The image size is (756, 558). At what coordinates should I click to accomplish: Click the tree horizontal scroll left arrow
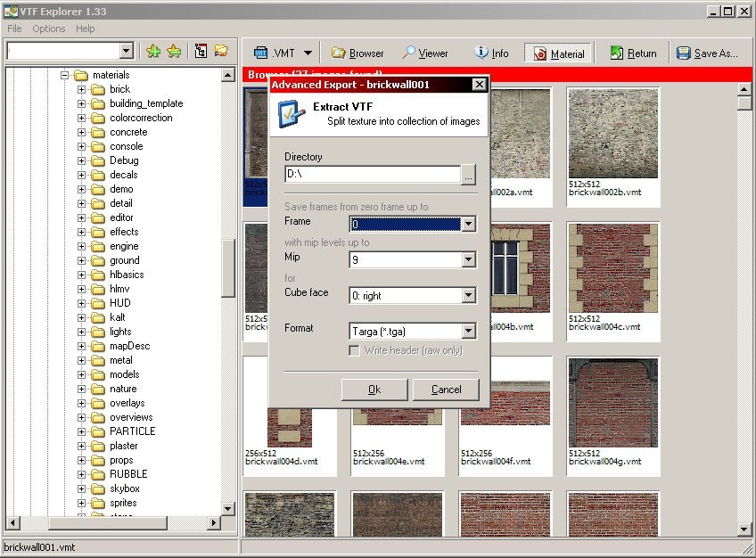[x=12, y=522]
